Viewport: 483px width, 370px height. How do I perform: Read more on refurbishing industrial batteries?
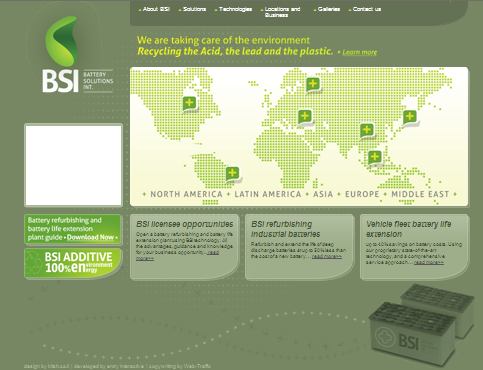pyautogui.click(x=327, y=256)
